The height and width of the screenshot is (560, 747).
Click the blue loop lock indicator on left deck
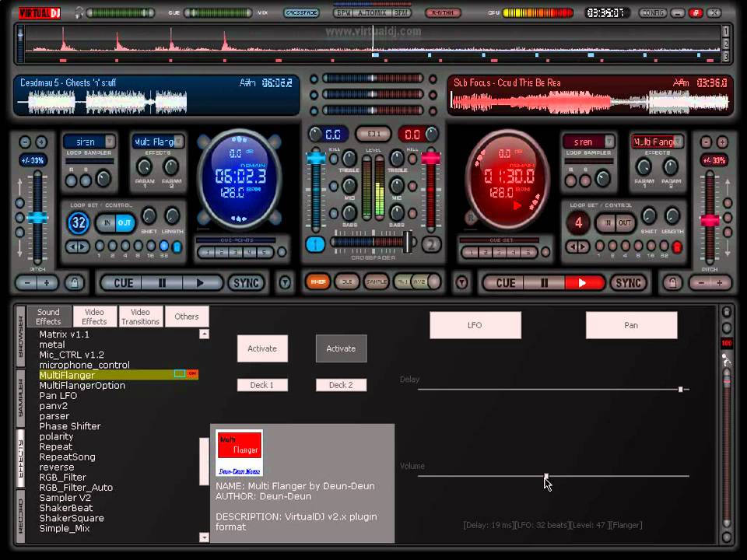click(x=177, y=247)
